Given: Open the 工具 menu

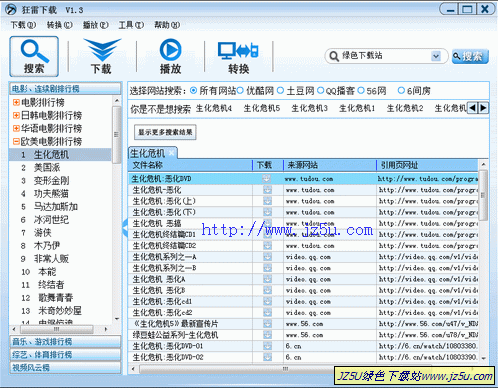Looking at the screenshot, I should [x=131, y=25].
